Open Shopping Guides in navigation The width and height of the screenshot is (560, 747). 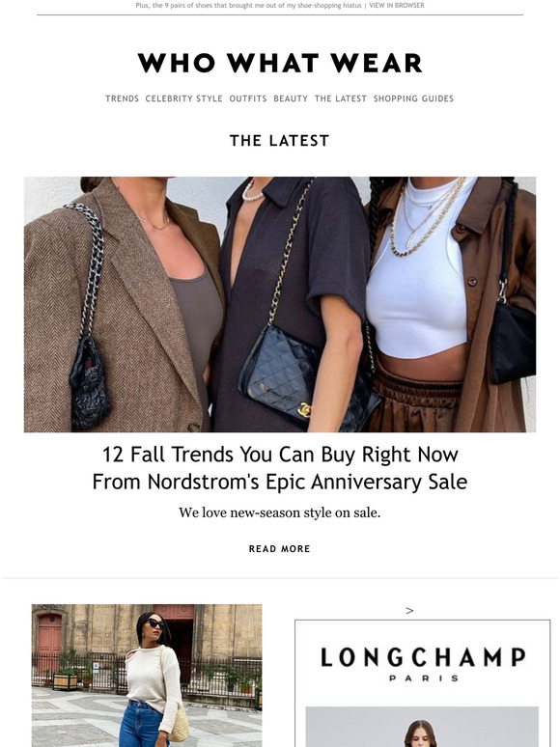point(413,98)
